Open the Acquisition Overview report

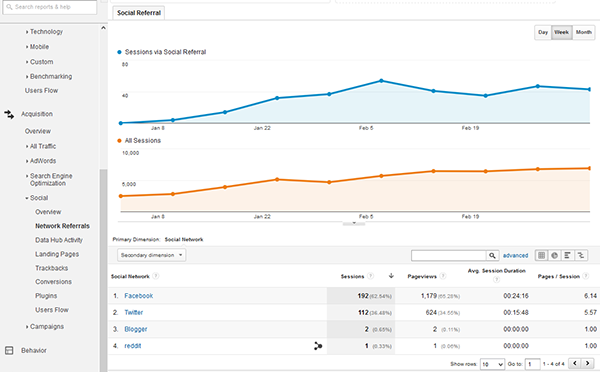(38, 131)
